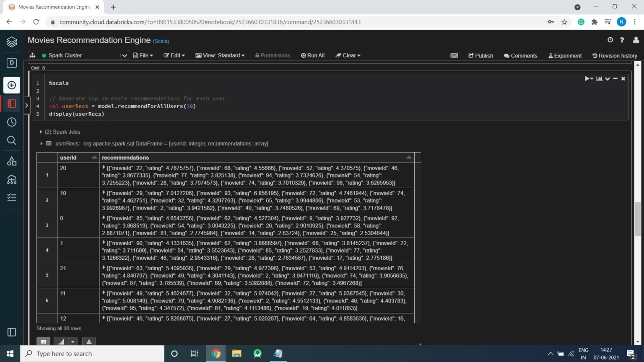Viewport: 644px width, 362px height.
Task: Open the Edit menu
Action: click(174, 55)
